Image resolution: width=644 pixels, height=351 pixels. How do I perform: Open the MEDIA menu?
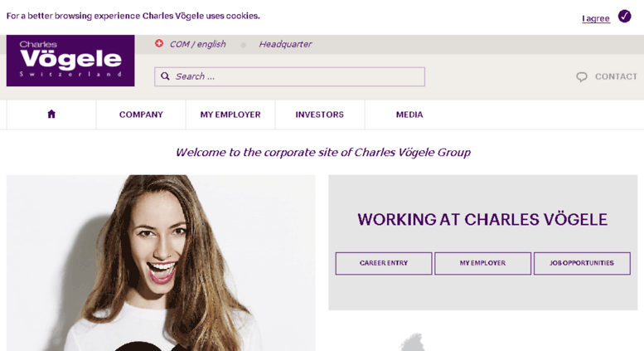[x=409, y=115]
